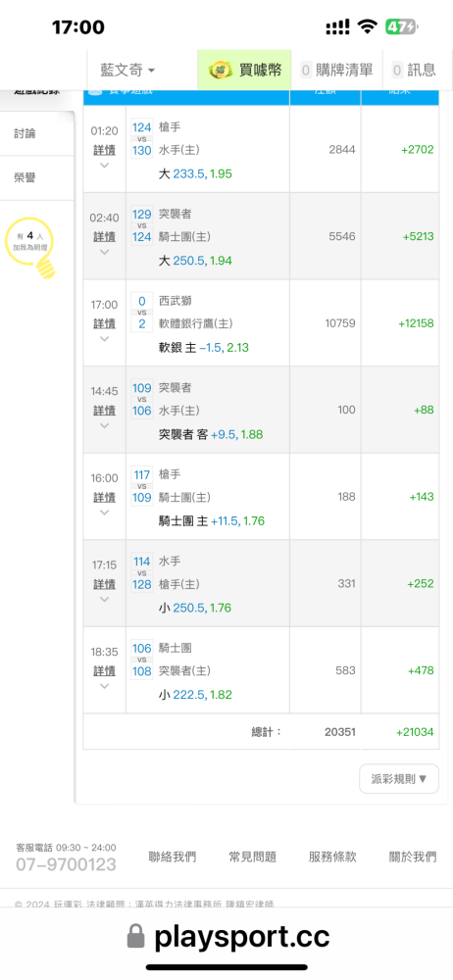Expand 詳情 for the 18:35 game
Screen dimensions: 453x980
105,670
